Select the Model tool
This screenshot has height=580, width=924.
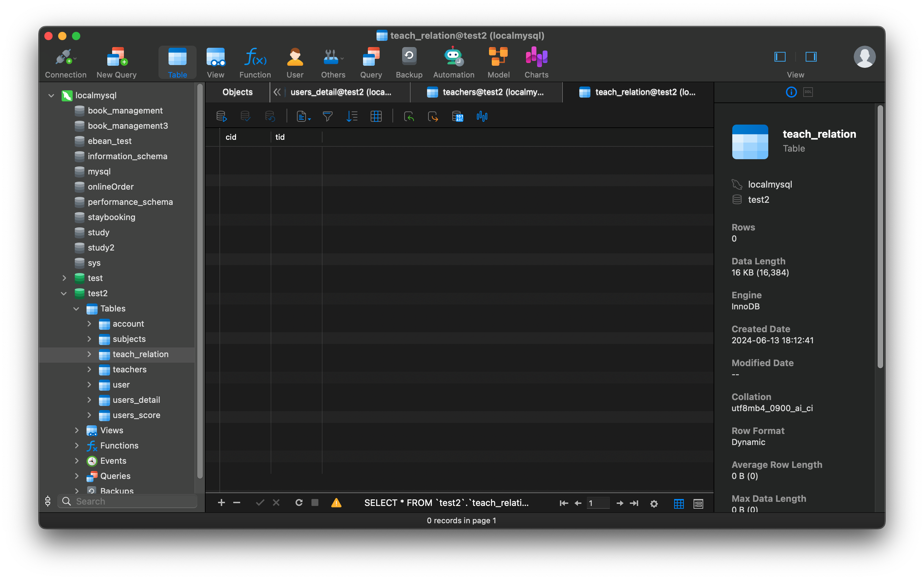pyautogui.click(x=498, y=61)
